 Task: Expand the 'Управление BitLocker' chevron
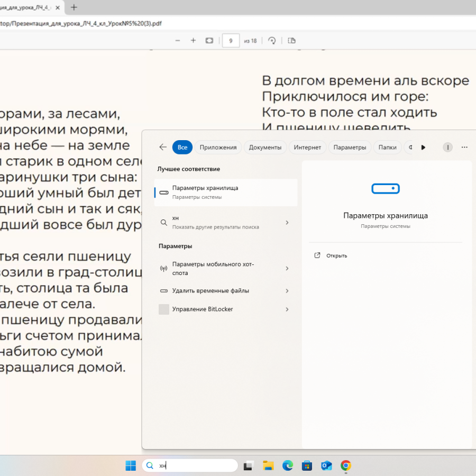[287, 309]
